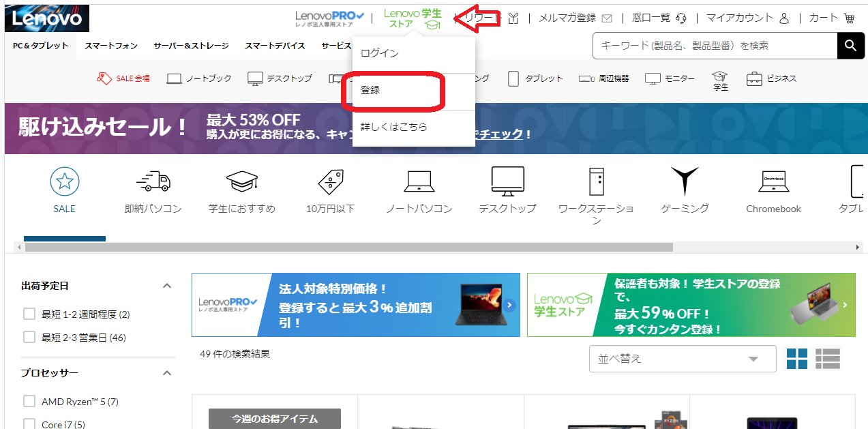The width and height of the screenshot is (868, 429).
Task: Select ワークステーション tower icon
Action: [x=597, y=181]
